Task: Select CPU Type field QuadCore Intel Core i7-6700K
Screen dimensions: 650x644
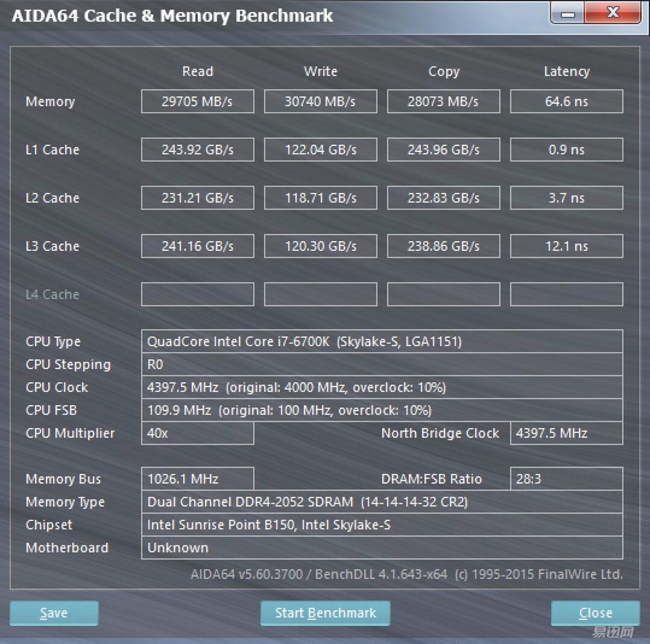Action: click(x=382, y=341)
